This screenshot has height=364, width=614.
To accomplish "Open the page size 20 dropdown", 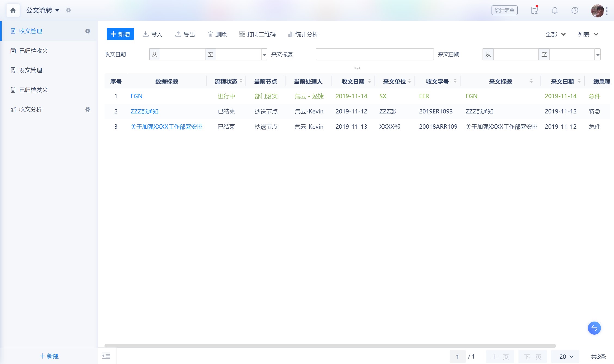I will coord(565,356).
